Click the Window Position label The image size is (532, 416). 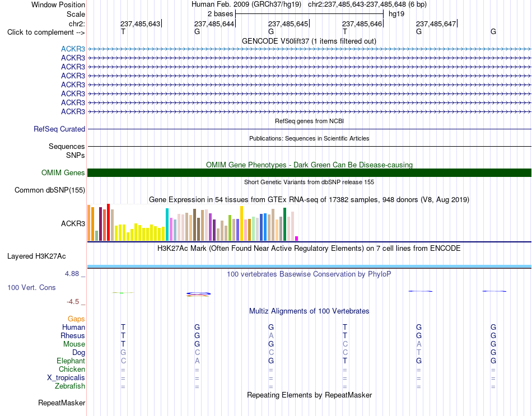[x=58, y=4]
